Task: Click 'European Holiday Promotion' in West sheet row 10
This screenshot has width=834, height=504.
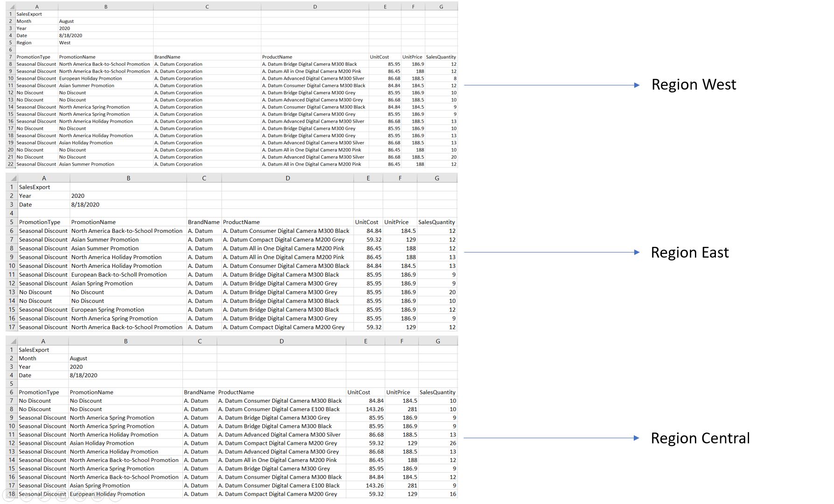Action: tap(91, 78)
